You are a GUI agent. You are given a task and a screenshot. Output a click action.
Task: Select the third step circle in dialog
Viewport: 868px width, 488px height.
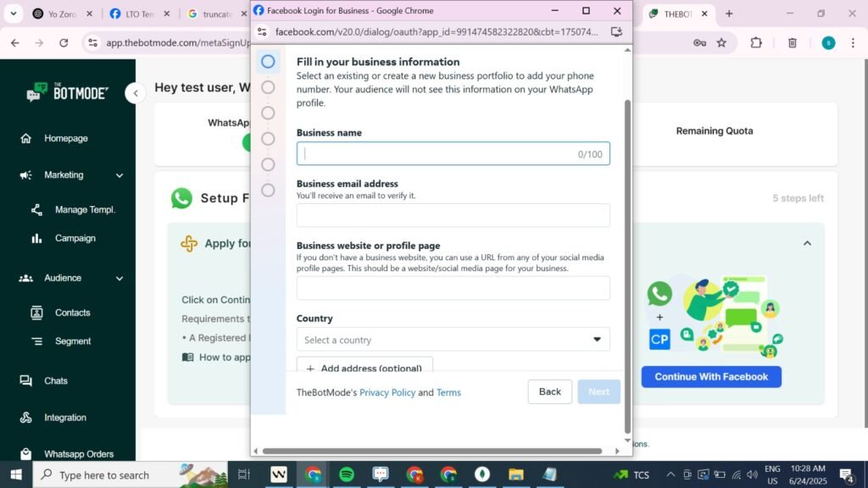click(268, 113)
